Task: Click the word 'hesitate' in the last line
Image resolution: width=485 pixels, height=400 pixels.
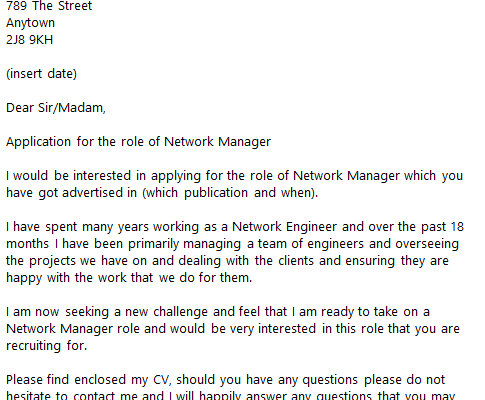Action: [x=28, y=395]
